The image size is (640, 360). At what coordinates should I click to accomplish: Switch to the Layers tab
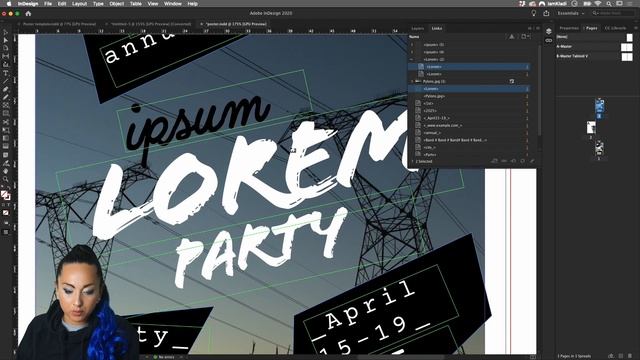[418, 29]
